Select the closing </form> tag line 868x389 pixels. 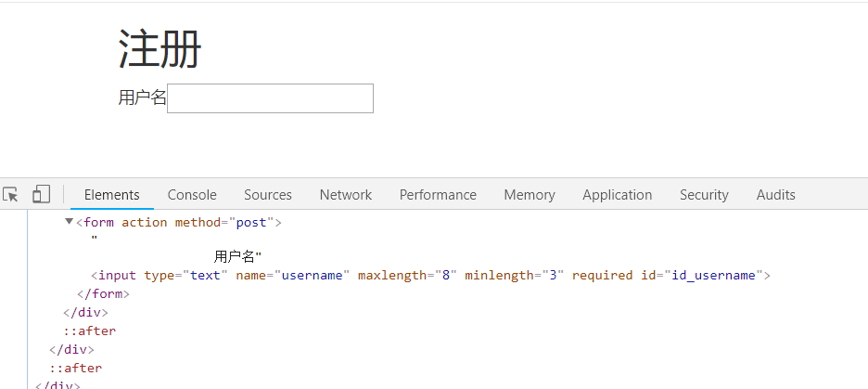click(104, 293)
